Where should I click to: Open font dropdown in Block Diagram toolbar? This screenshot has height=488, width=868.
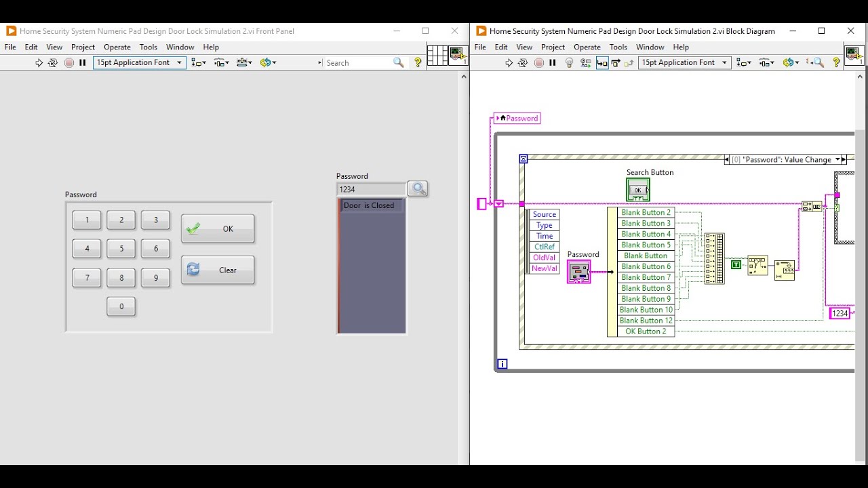pyautogui.click(x=684, y=62)
